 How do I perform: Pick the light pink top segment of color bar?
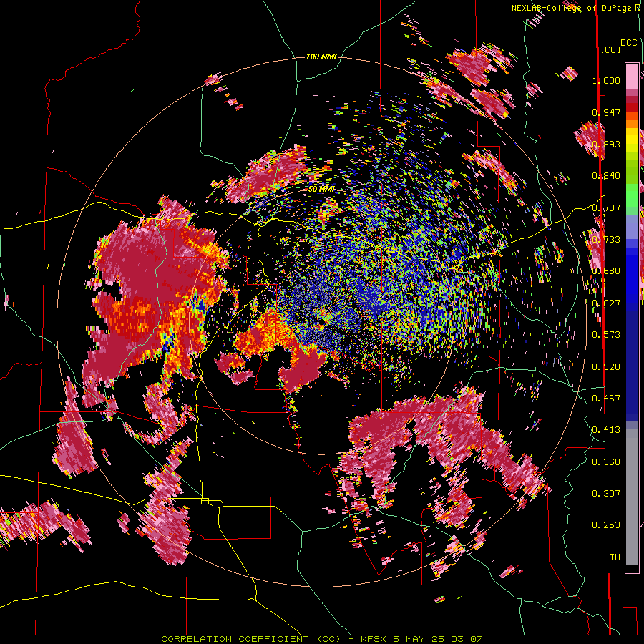click(x=632, y=76)
